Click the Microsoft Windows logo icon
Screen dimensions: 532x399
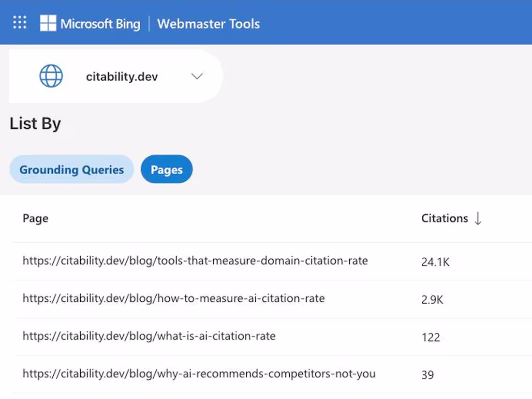48,23
